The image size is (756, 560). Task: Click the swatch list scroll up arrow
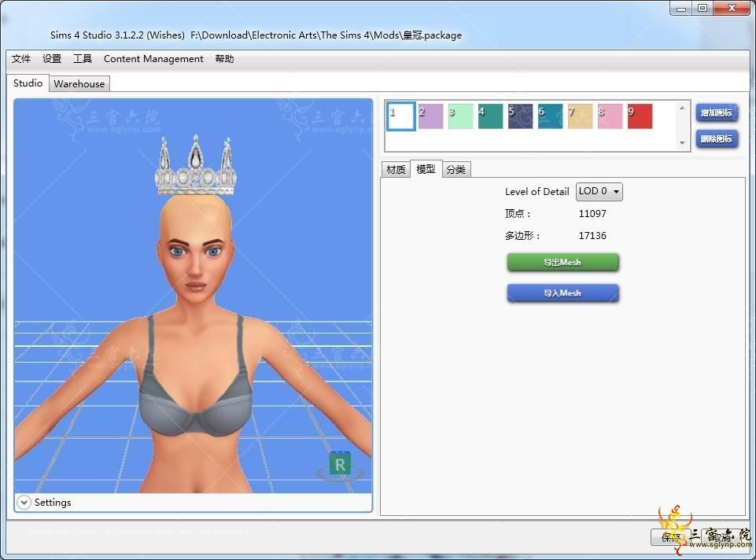[x=682, y=108]
